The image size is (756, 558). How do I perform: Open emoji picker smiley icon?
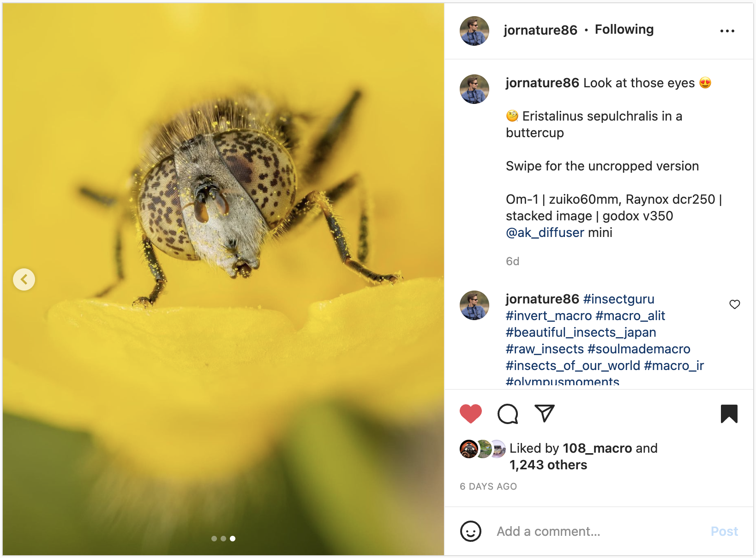[470, 531]
